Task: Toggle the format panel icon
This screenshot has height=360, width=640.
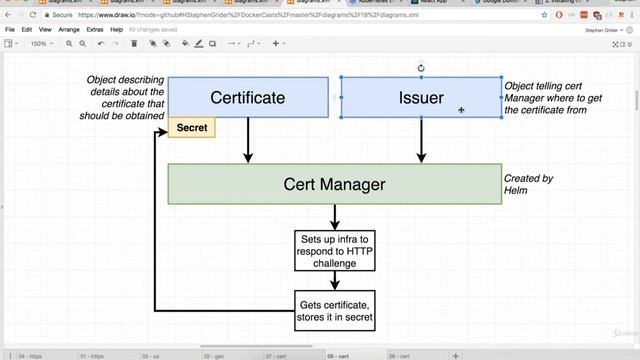Action: (622, 44)
